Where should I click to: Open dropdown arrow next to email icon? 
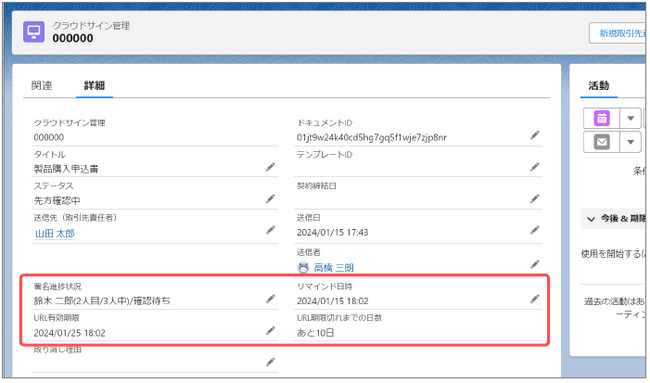[631, 142]
